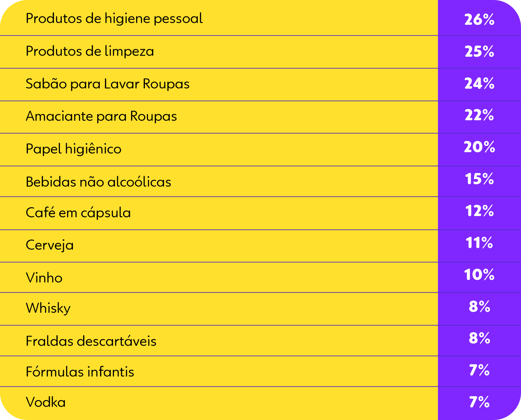Viewport: 521px width, 420px height.
Task: Click the "Fraldas descartáveis" row text
Action: click(91, 341)
